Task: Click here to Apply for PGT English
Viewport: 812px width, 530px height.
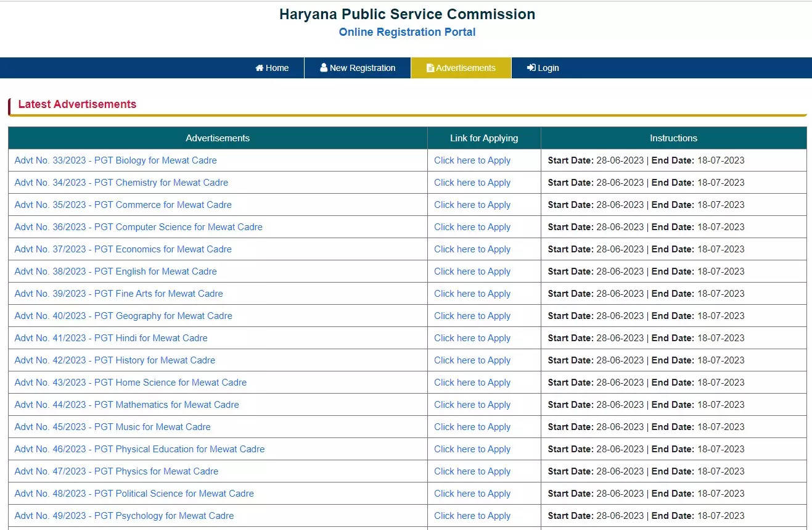Action: [472, 271]
